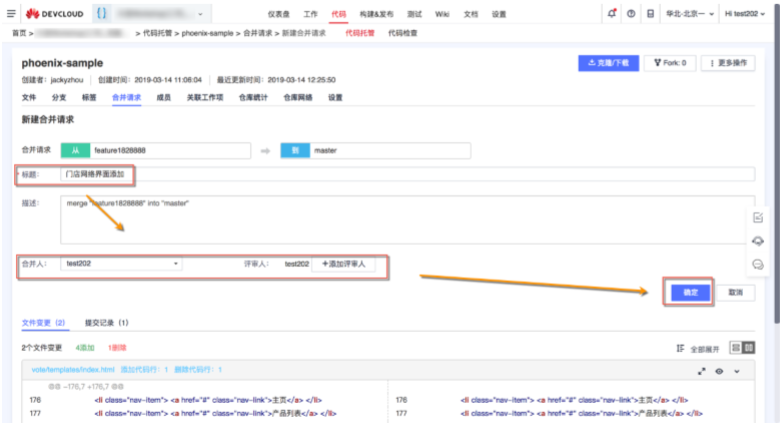Image resolution: width=782 pixels, height=429 pixels.
Task: Open the 华北-北京一 region dropdown
Action: pyautogui.click(x=690, y=14)
